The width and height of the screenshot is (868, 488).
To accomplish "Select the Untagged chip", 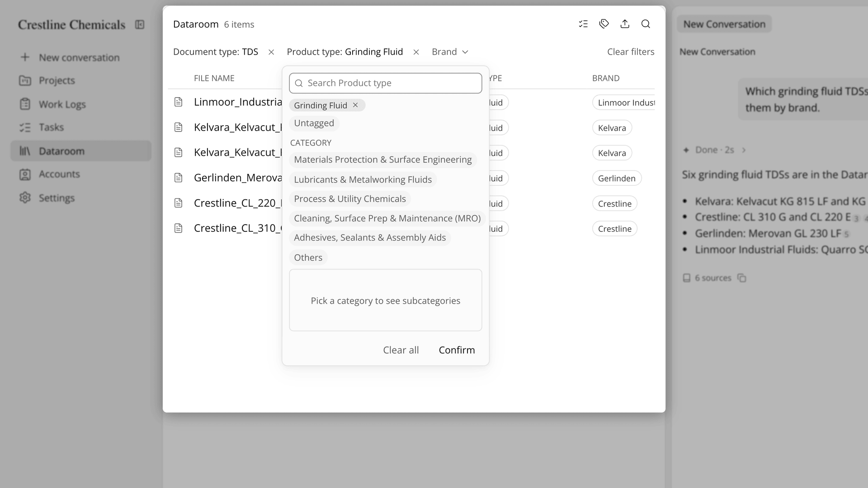I will tap(314, 123).
